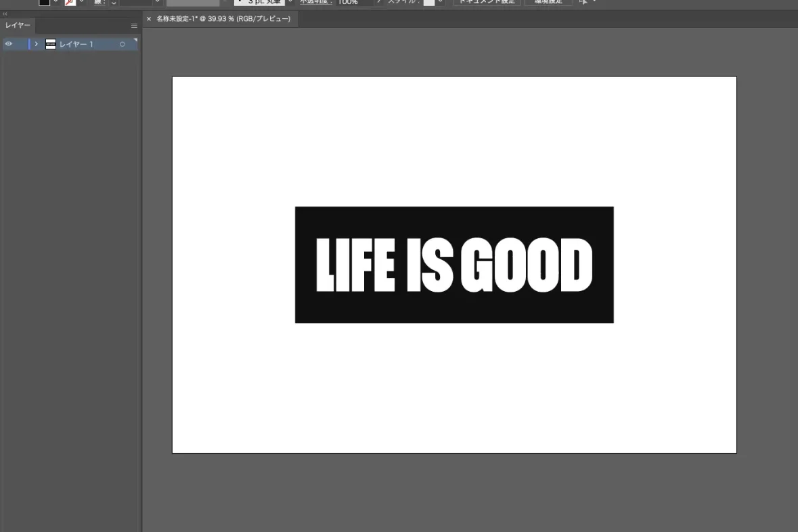
Task: Click the target circle for レイヤー 1
Action: [122, 44]
